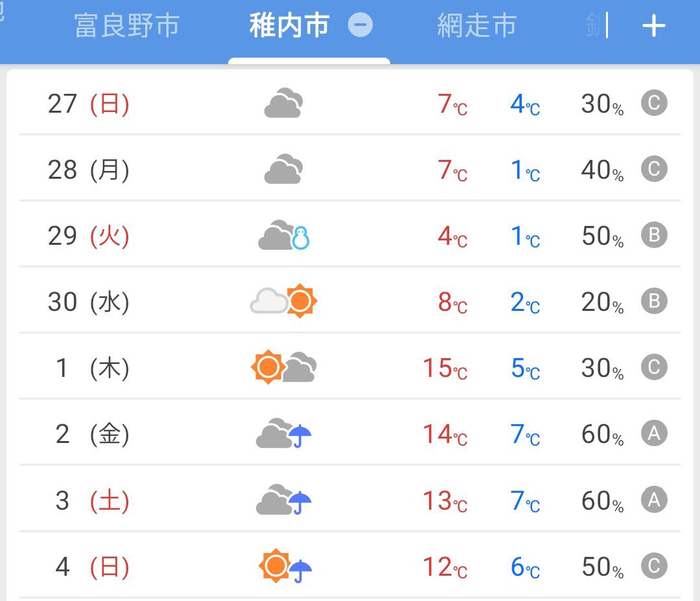700x601 pixels.
Task: Tap reliability badge C on the 27th row
Action: coord(654,103)
